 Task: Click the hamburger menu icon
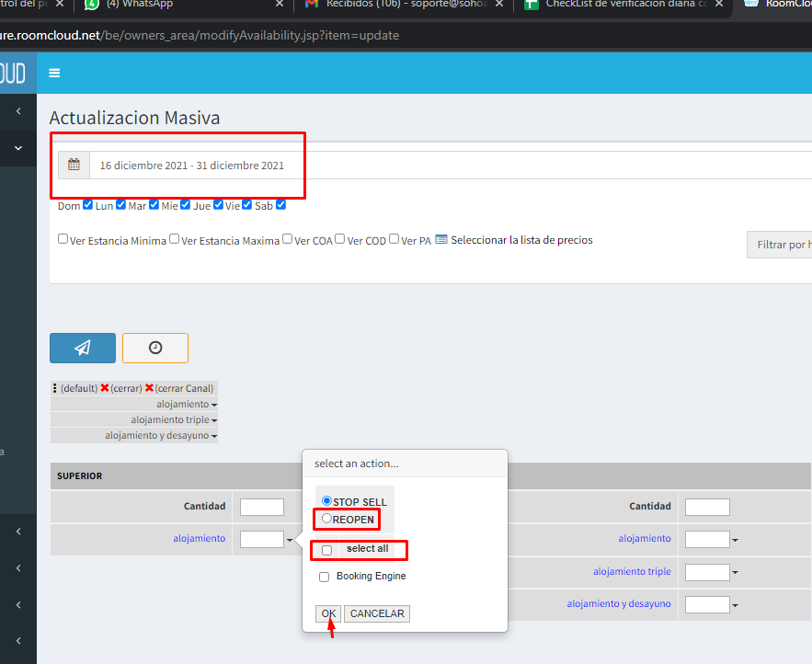point(54,74)
